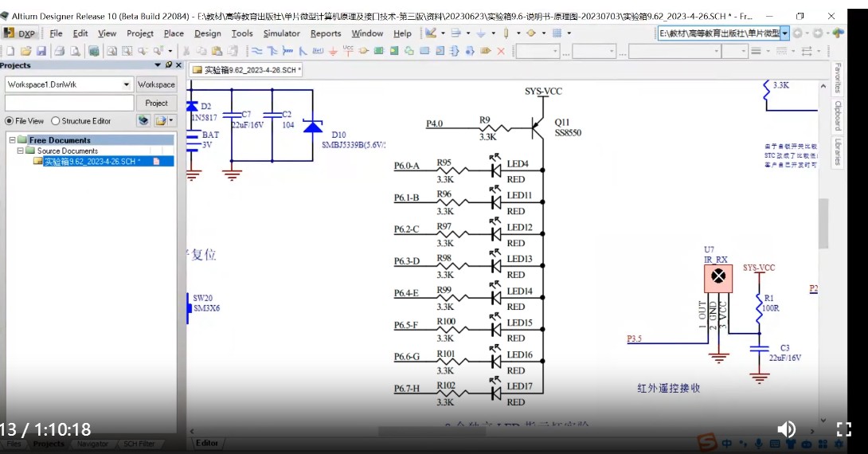Open the Workspace1.DsnWrk dropdown
This screenshot has width=868, height=454.
(127, 84)
